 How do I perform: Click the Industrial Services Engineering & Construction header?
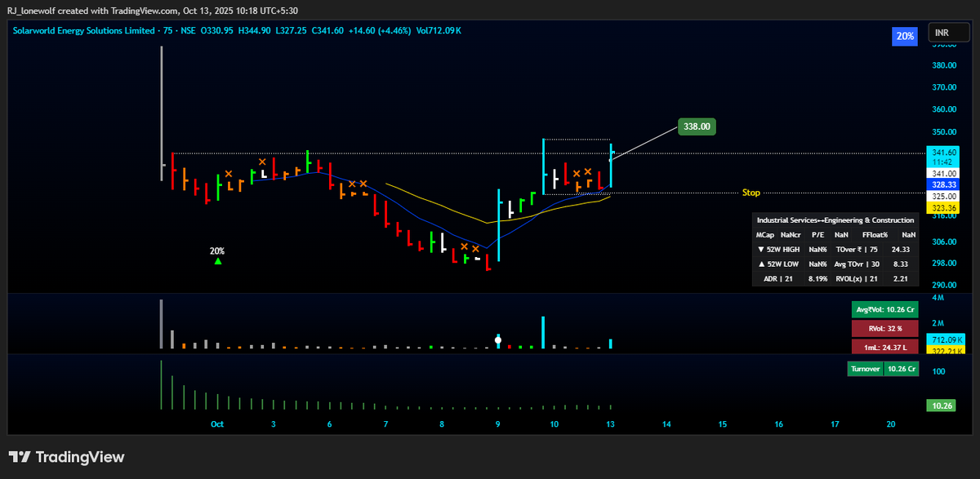pos(835,220)
